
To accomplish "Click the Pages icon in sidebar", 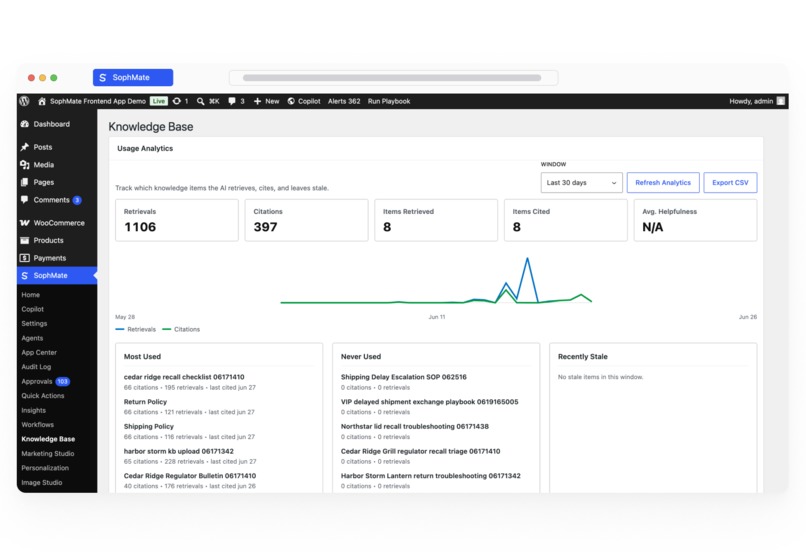I will pyautogui.click(x=25, y=182).
